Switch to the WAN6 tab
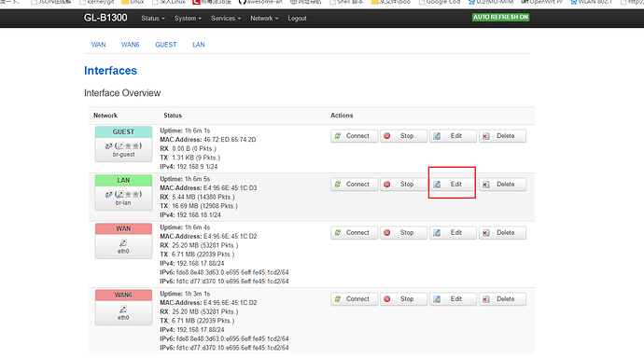This screenshot has width=644, height=358. click(x=130, y=45)
